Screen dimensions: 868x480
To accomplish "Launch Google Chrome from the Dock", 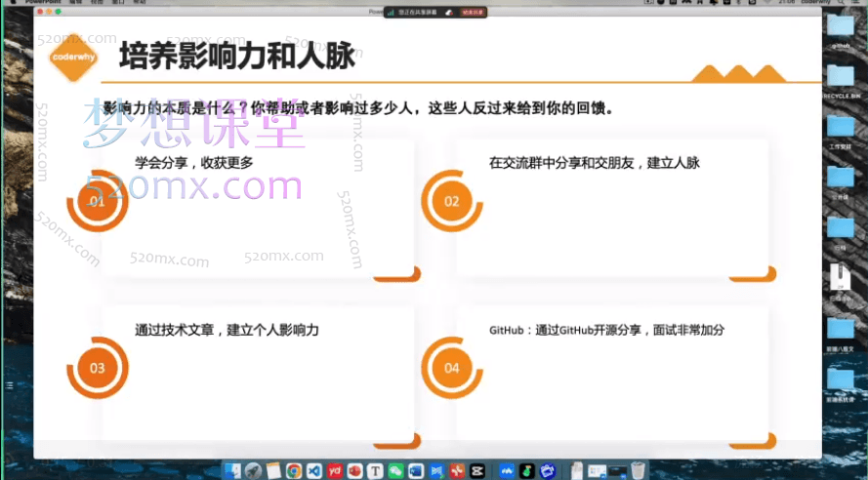I will tap(294, 470).
